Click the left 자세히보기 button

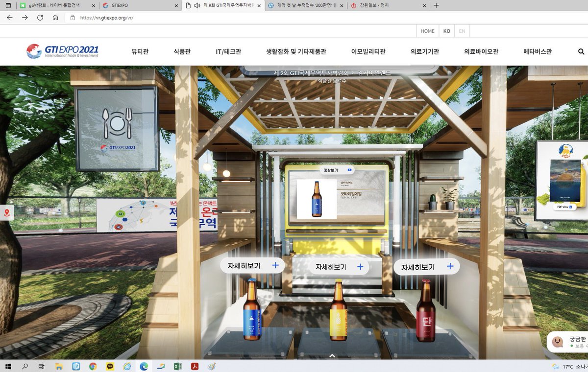point(252,266)
